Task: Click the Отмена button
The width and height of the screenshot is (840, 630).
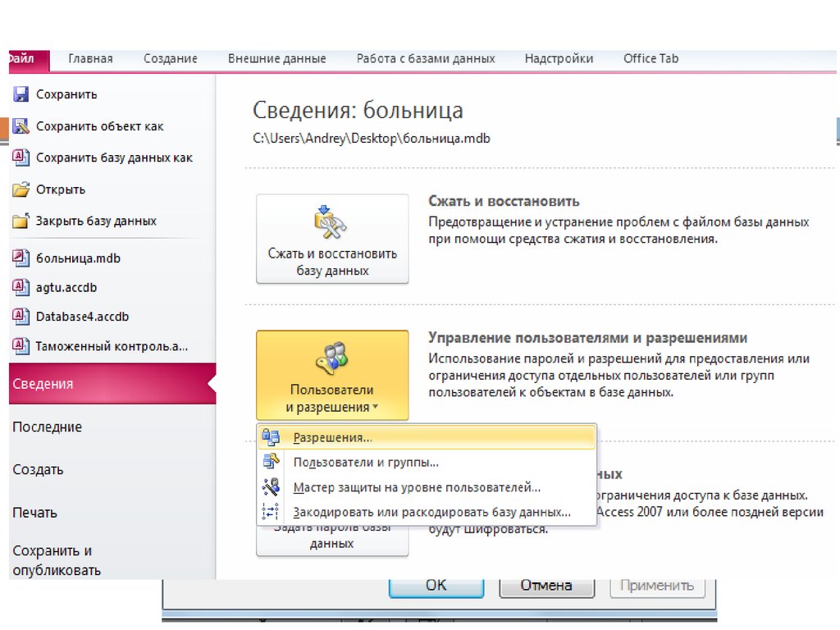Action: (x=546, y=585)
